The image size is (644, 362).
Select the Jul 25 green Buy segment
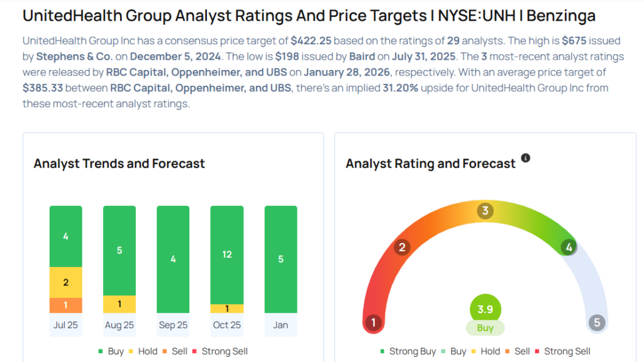pyautogui.click(x=66, y=236)
